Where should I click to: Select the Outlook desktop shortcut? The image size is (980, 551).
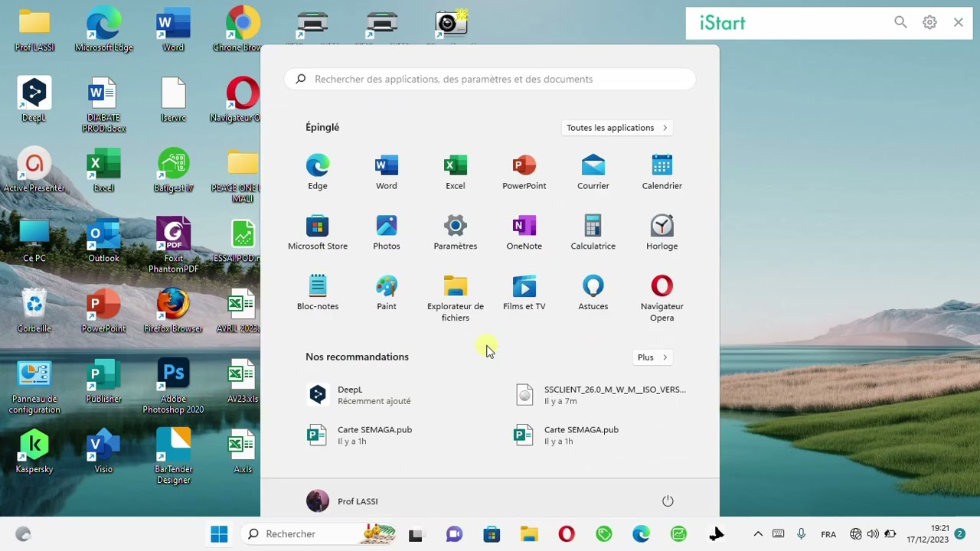(x=104, y=240)
